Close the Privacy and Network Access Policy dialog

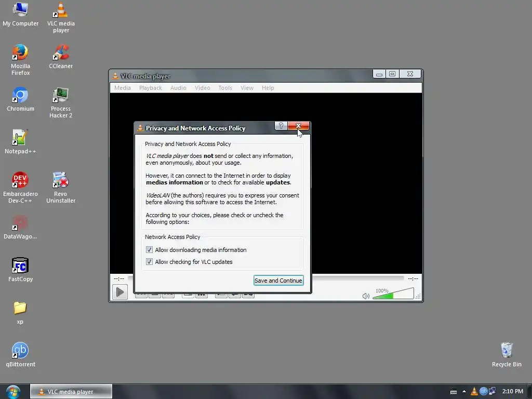coord(299,126)
